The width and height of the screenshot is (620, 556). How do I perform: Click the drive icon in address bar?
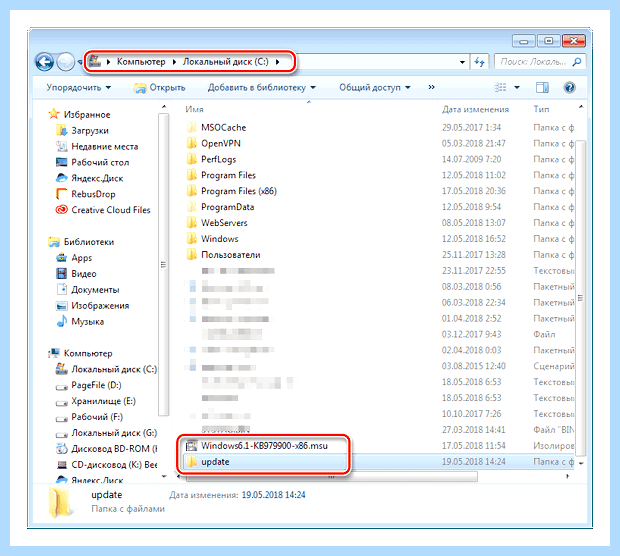tap(95, 61)
